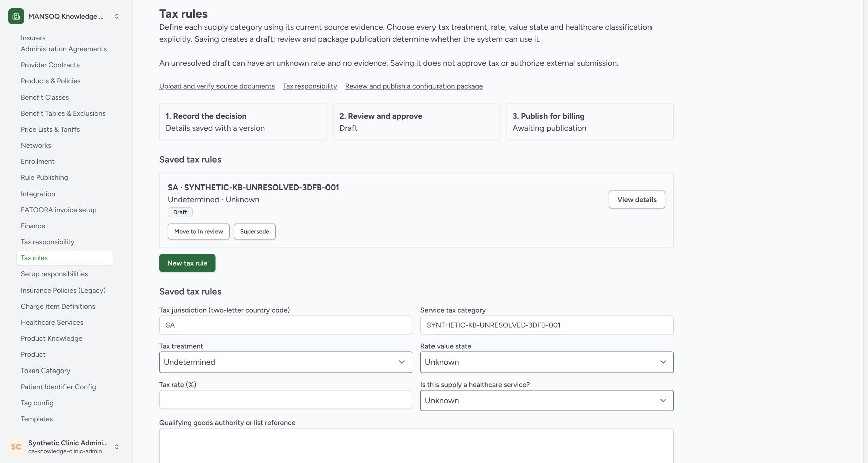Open Patient Identifier Config
The image size is (868, 463).
click(58, 387)
